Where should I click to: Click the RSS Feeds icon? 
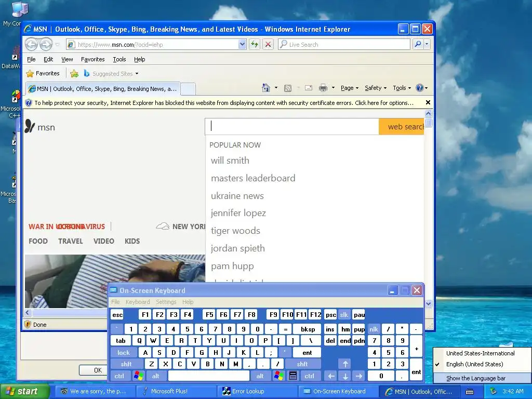[x=288, y=88]
